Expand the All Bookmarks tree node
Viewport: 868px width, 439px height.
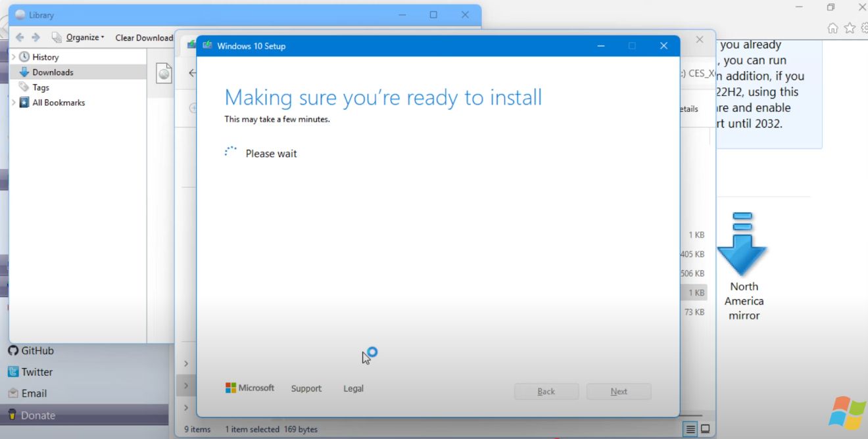click(14, 103)
